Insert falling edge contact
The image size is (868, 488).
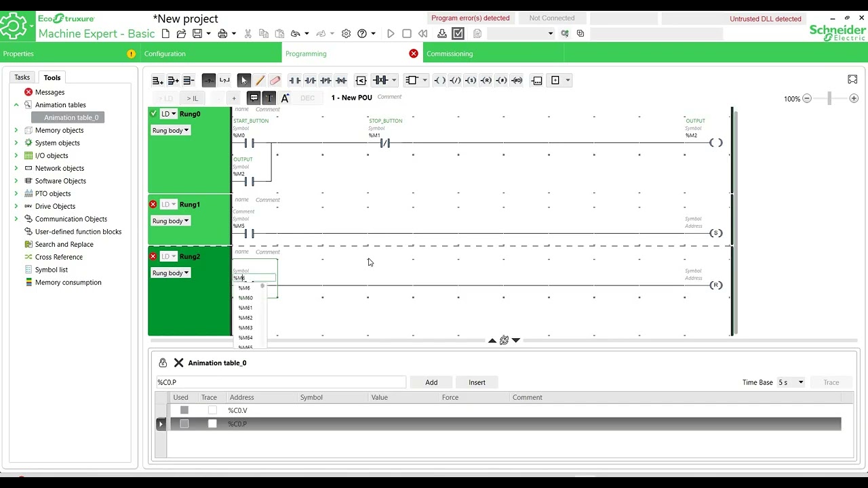coord(341,80)
